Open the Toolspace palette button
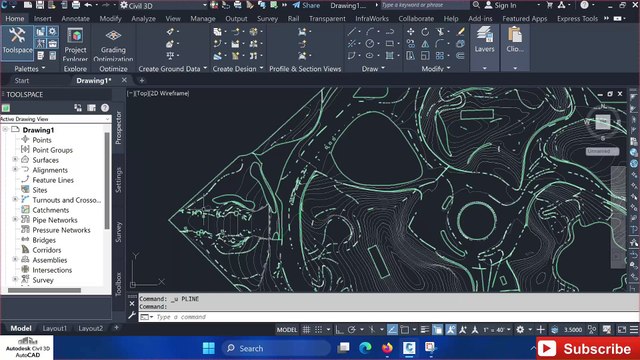 coord(17,42)
